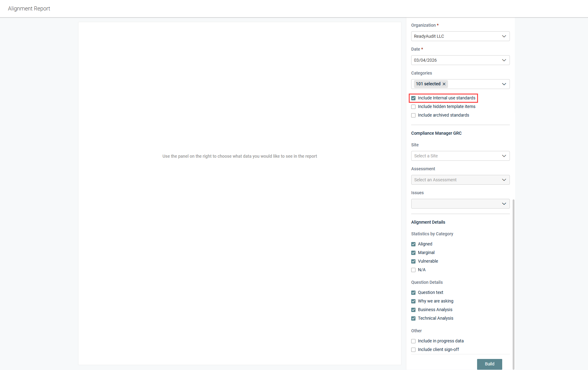588x370 pixels.
Task: Expand the Categories dropdown arrow
Action: pos(504,84)
